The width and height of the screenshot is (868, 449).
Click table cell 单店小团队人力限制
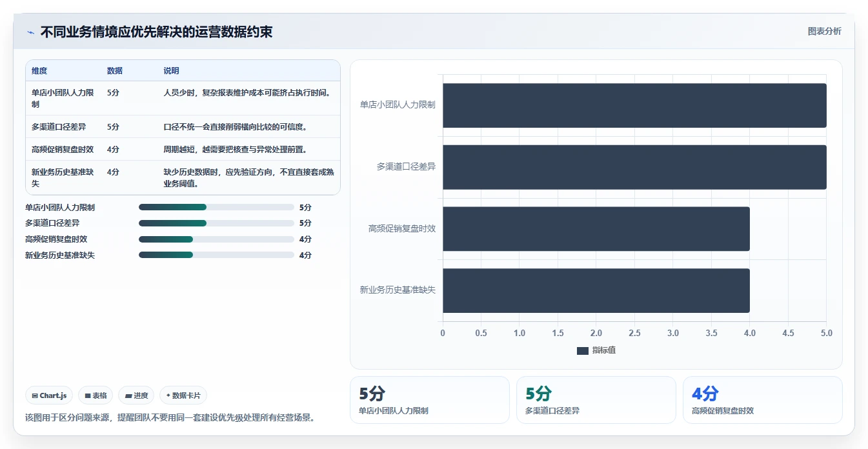point(63,98)
